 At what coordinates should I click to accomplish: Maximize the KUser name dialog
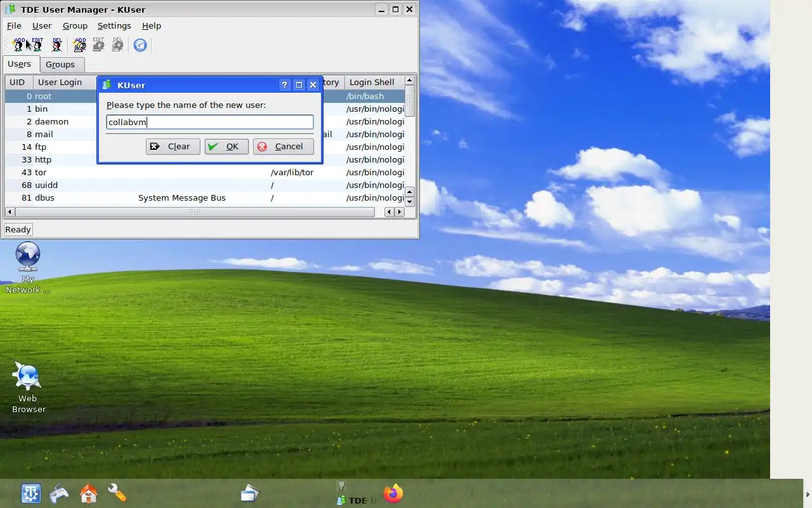pyautogui.click(x=299, y=84)
